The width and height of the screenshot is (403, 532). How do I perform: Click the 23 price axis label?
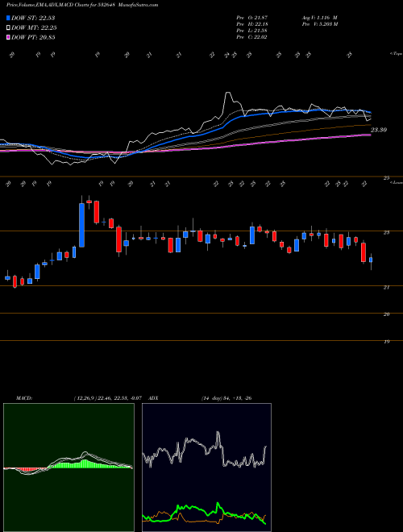[386, 233]
